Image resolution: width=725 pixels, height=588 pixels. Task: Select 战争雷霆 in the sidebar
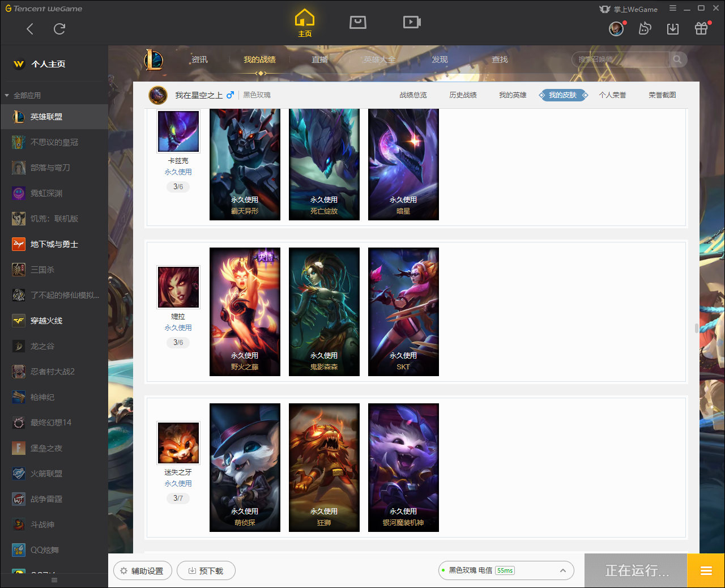pyautogui.click(x=54, y=499)
